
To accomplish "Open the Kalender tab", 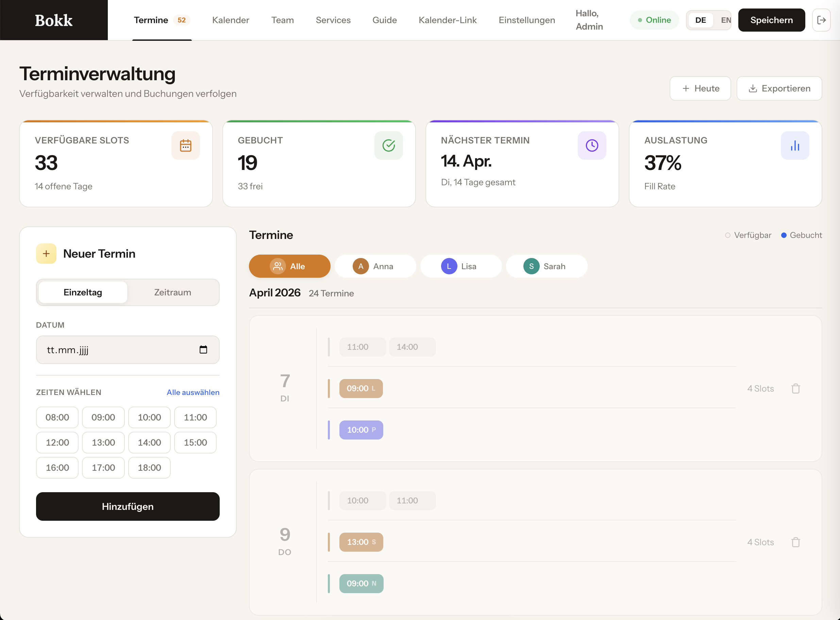I will (231, 20).
